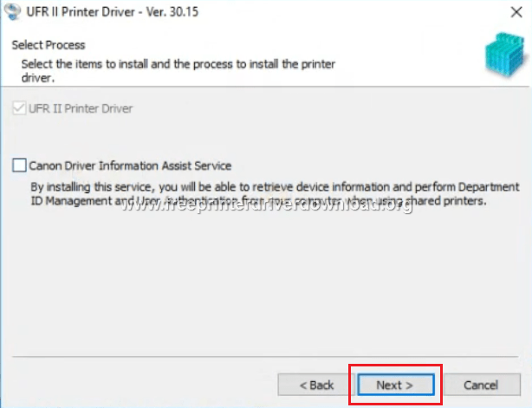
Task: Check Canon Driver Information Assist Service checkbox
Action: 19,165
